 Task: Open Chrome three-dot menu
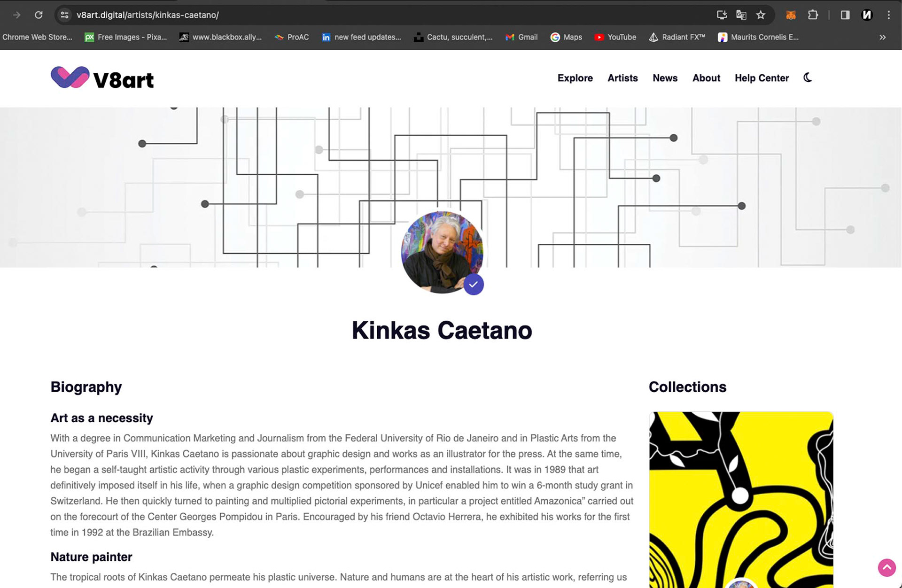click(888, 15)
